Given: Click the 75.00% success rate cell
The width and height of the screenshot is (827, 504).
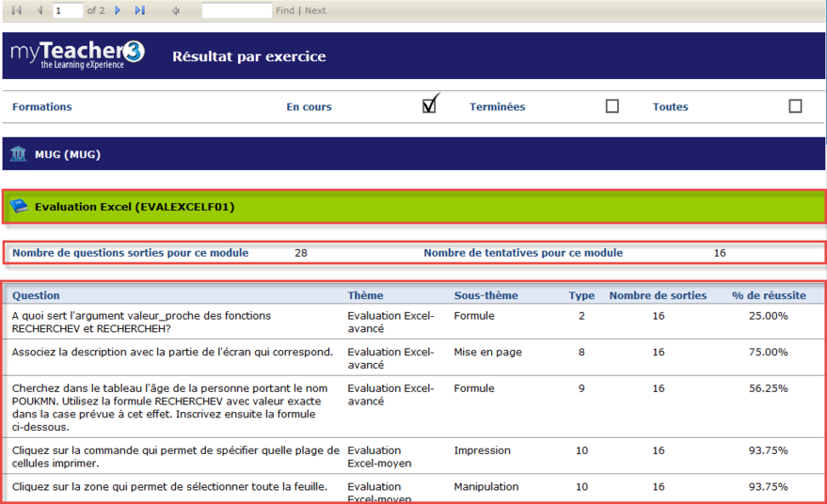Looking at the screenshot, I should coord(769,353).
